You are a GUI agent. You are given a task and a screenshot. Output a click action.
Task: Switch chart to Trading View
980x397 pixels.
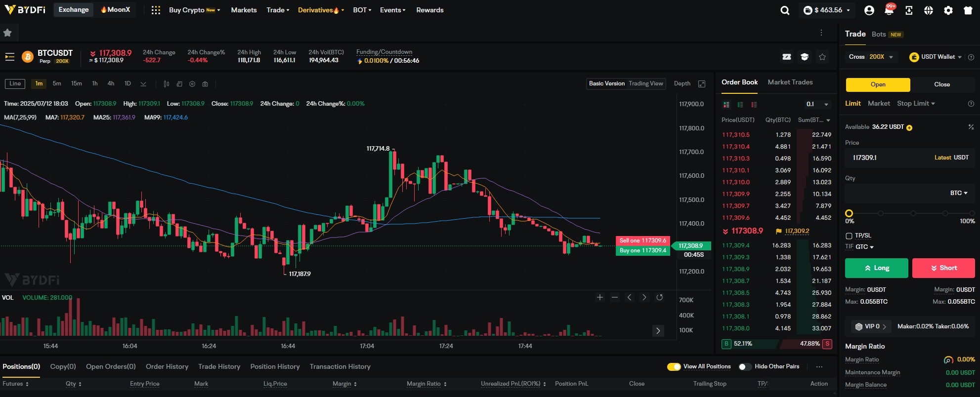(646, 83)
